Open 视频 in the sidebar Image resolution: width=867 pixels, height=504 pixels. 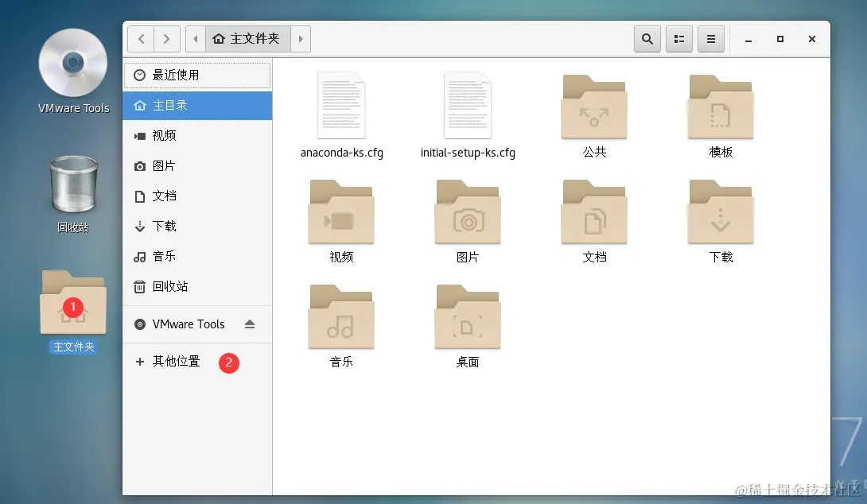[197, 135]
